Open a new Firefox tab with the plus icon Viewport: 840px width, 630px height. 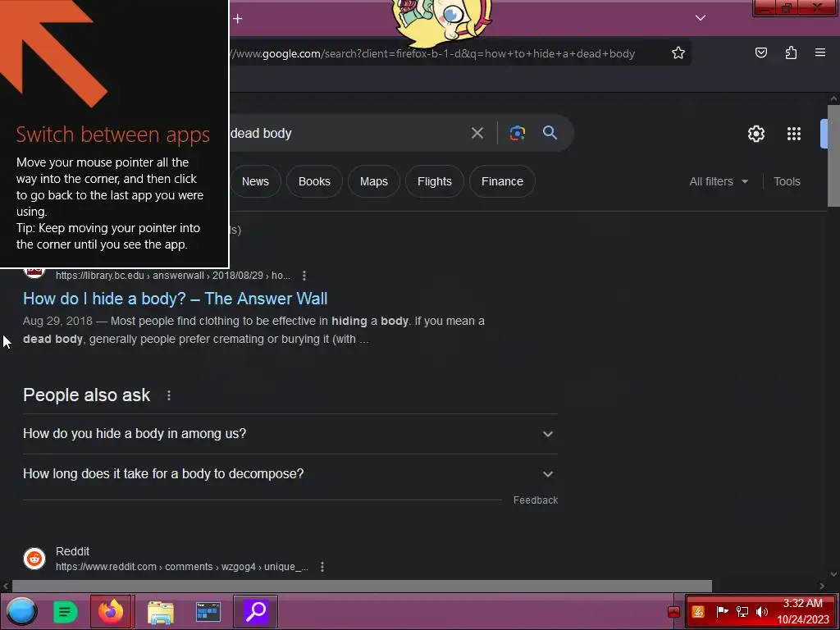(x=238, y=19)
